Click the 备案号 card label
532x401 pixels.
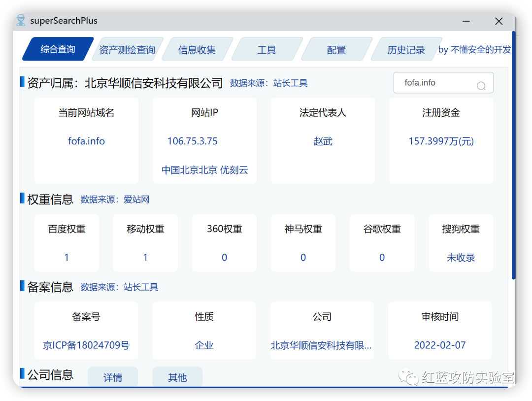86,317
